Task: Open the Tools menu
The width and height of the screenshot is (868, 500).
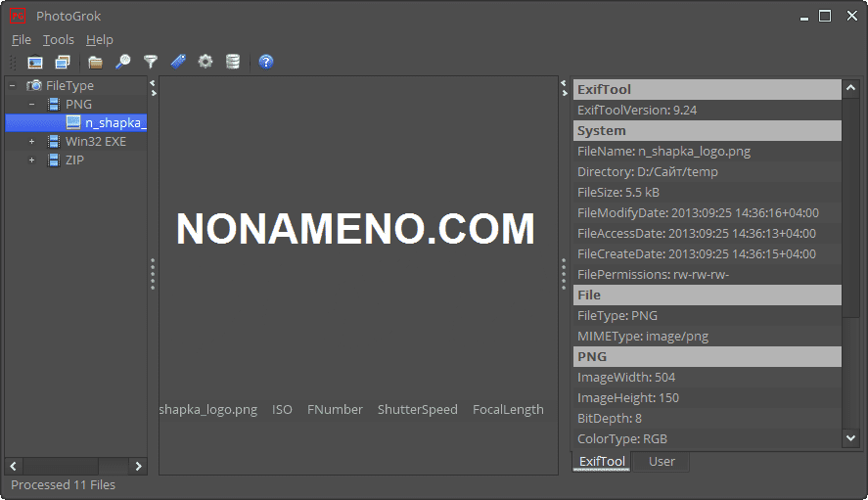Action: 59,40
